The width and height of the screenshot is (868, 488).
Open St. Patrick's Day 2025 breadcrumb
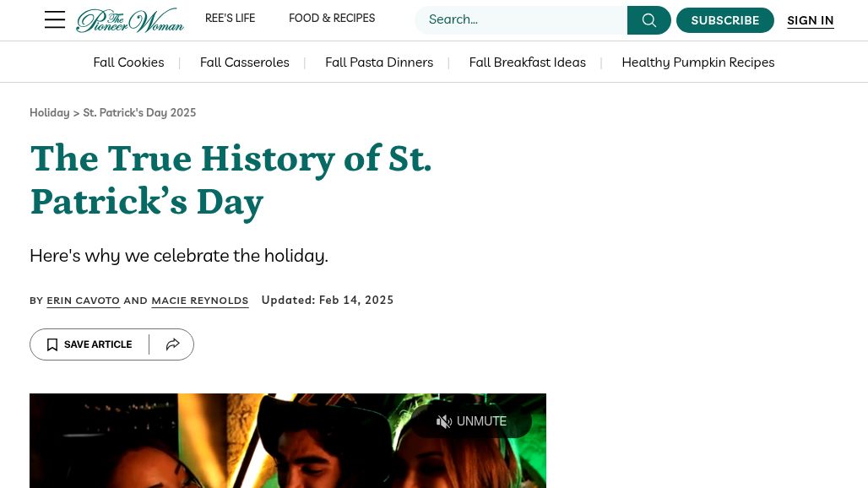pos(139,113)
